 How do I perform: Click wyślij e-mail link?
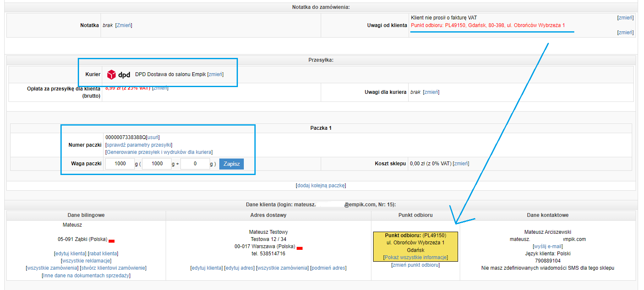point(548,246)
